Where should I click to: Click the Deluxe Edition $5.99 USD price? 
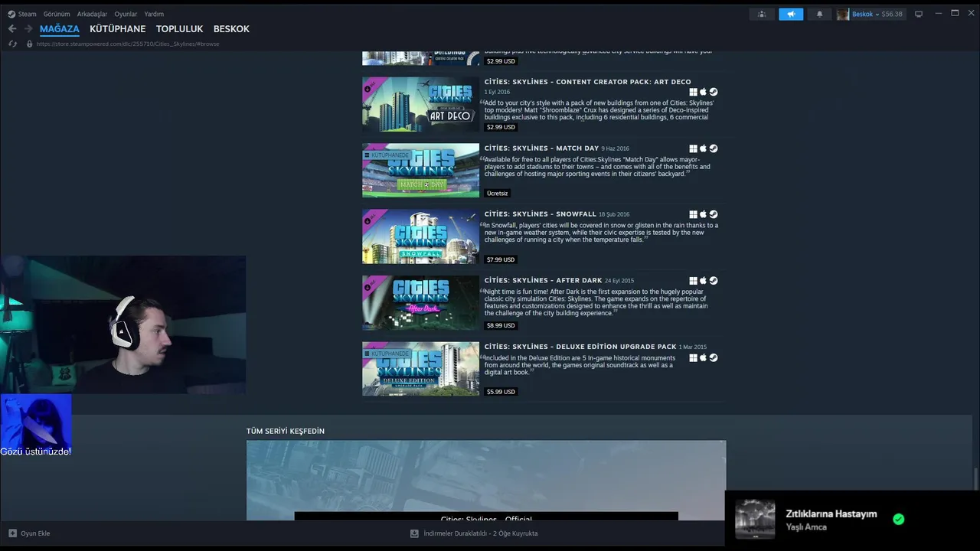coord(501,392)
